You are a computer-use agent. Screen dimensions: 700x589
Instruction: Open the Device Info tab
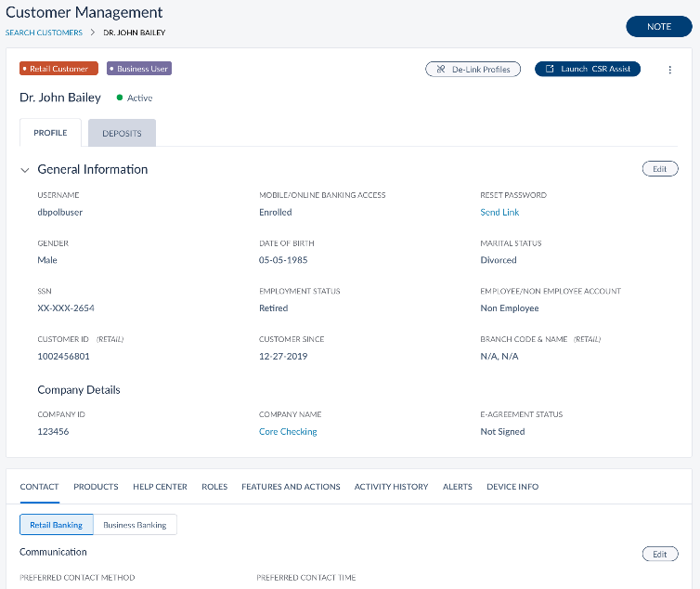(512, 487)
